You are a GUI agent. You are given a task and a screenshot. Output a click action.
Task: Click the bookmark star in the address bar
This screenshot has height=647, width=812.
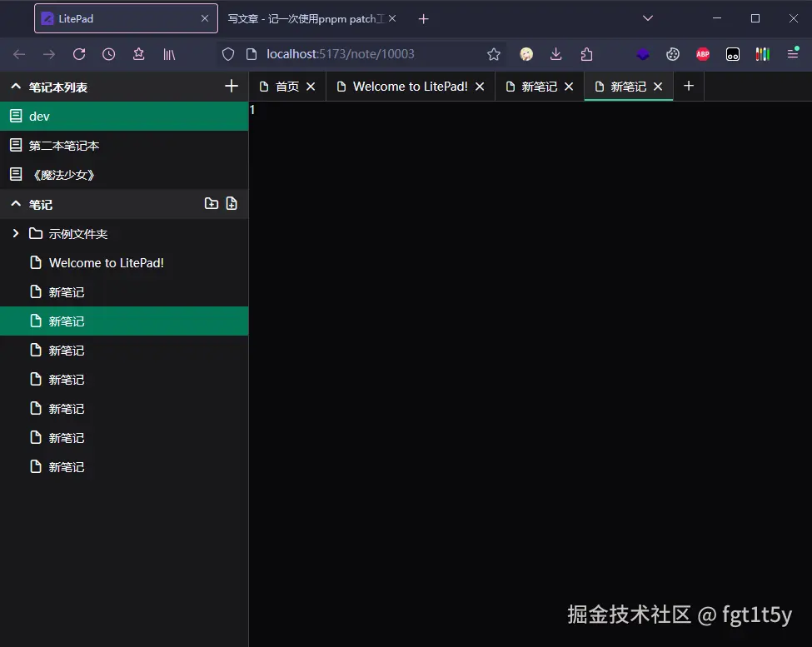click(494, 53)
